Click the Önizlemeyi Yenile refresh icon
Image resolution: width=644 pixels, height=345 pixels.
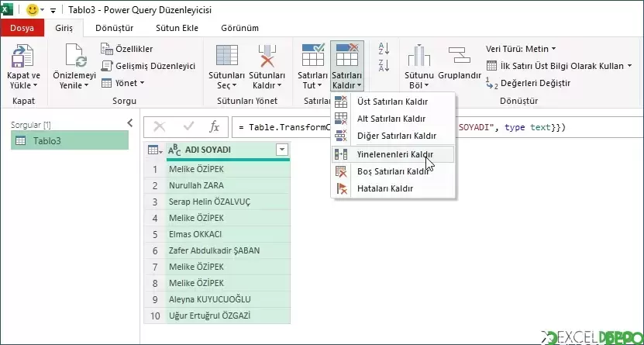tap(76, 56)
